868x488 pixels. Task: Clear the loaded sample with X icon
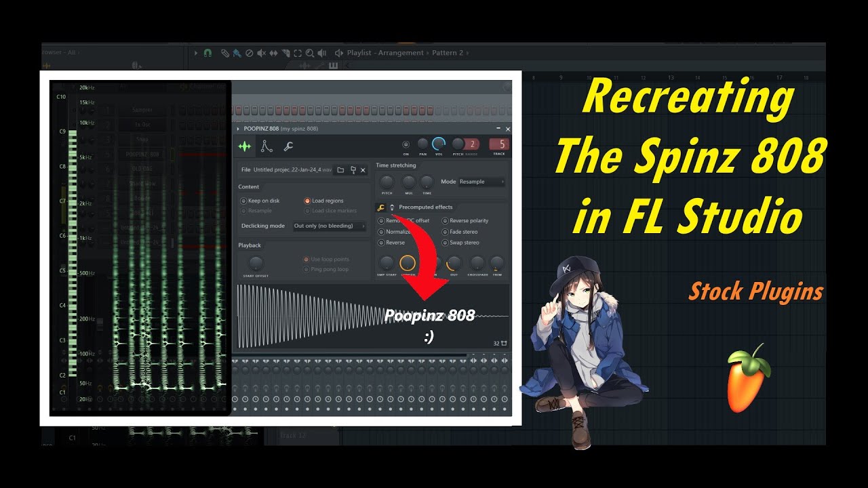[x=363, y=170]
